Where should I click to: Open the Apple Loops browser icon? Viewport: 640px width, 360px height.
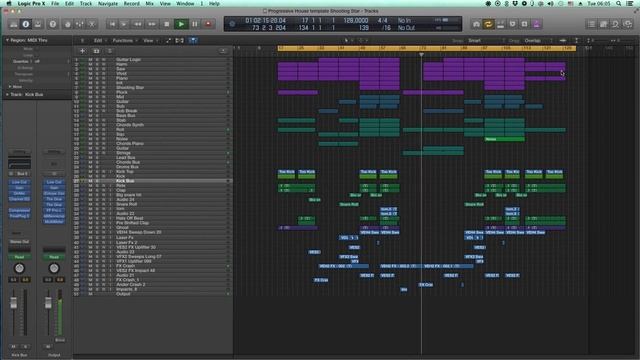(x=616, y=24)
